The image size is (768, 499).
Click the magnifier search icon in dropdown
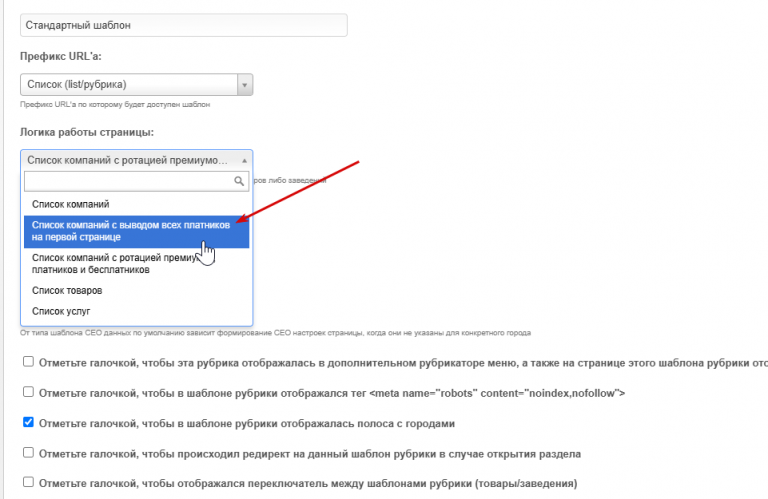coord(239,181)
